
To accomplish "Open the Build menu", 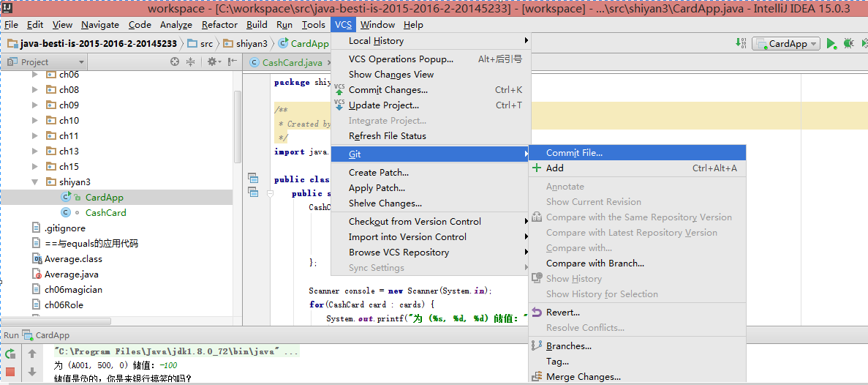I will click(x=257, y=24).
